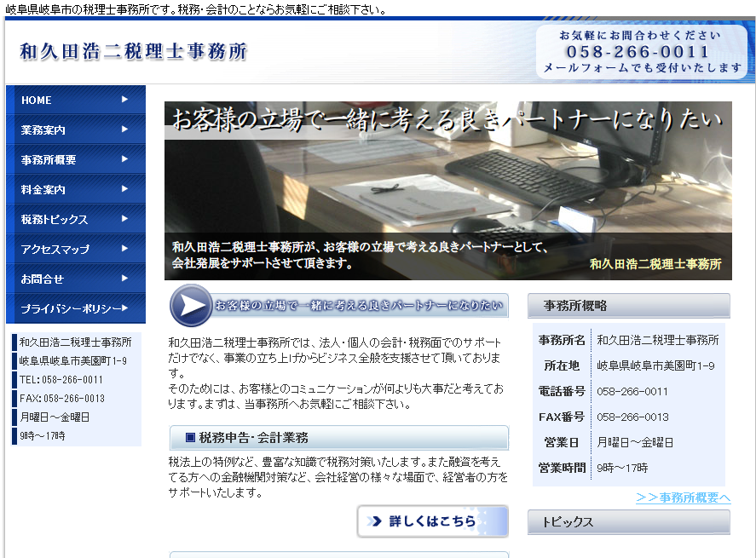Go to the 事務所概要 sidebar page
Viewport: 756px width, 558px height.
75,159
